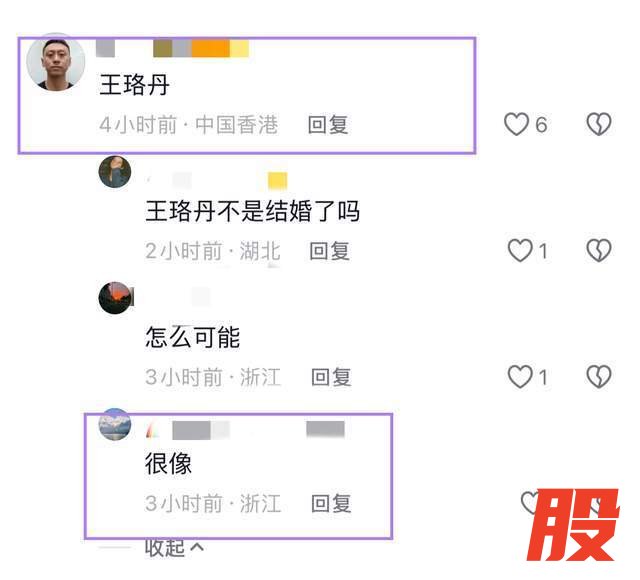
Task: Reply to the 很像 comment
Action: point(331,503)
